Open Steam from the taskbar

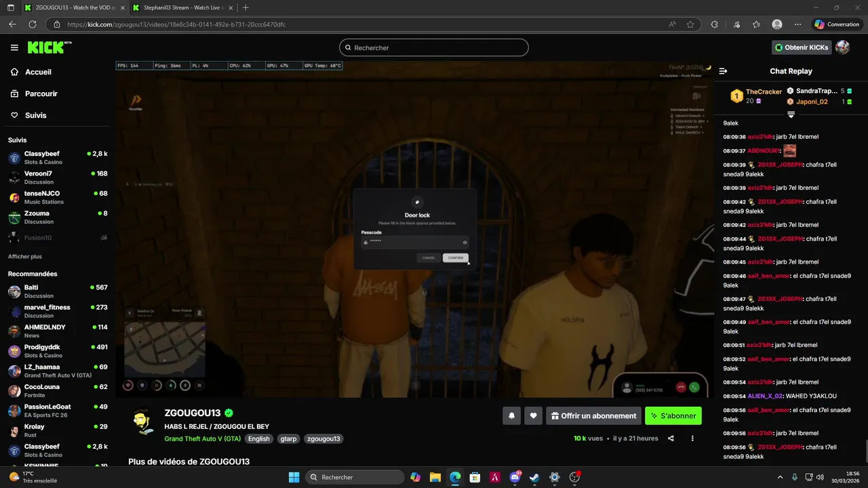tap(534, 477)
